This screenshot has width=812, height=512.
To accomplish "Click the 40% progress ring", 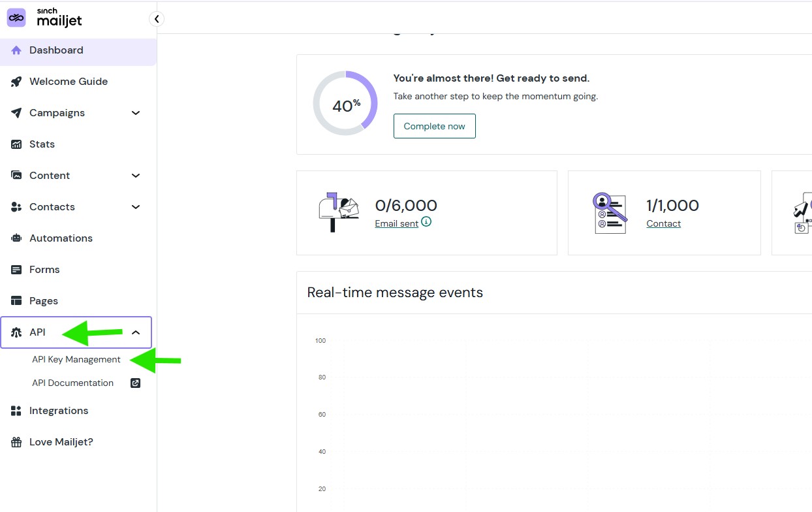I will click(345, 103).
